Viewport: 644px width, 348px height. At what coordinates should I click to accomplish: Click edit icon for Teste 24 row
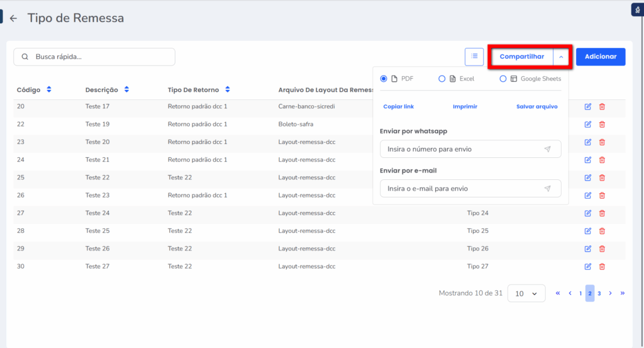(588, 213)
